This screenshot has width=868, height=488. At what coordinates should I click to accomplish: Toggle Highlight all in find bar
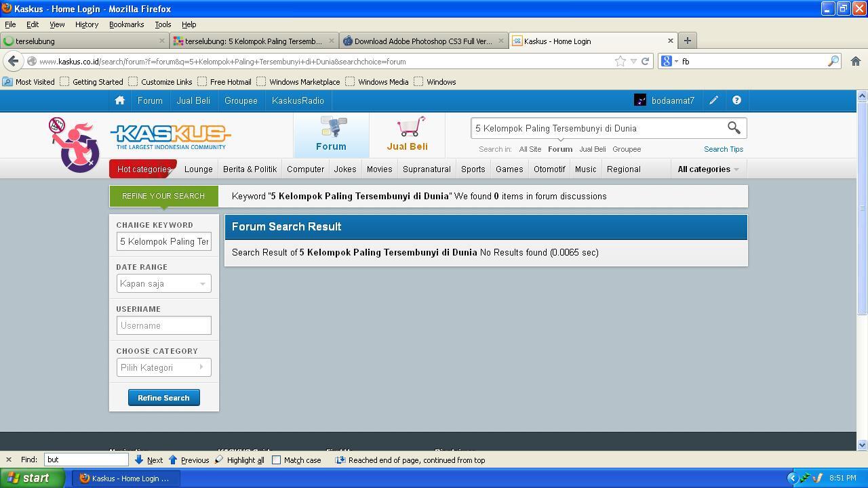point(239,460)
